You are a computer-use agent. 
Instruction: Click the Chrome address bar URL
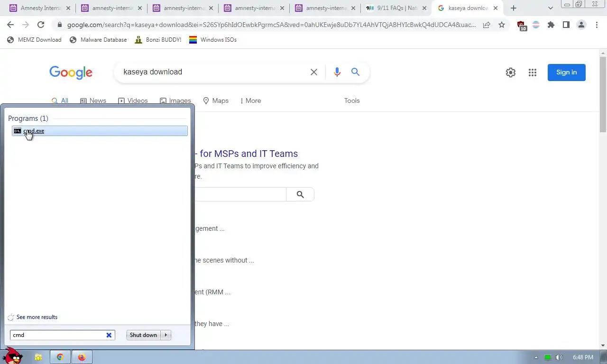pos(271,25)
